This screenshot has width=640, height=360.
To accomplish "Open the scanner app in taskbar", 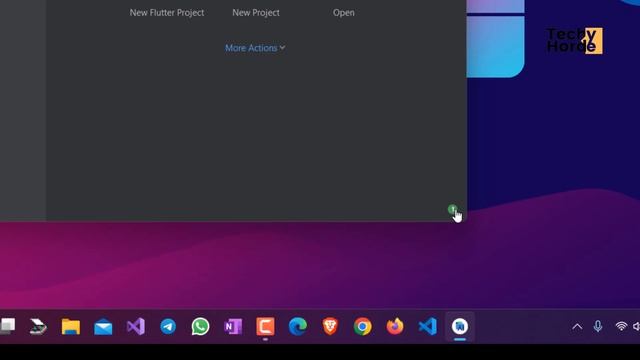I will click(38, 327).
